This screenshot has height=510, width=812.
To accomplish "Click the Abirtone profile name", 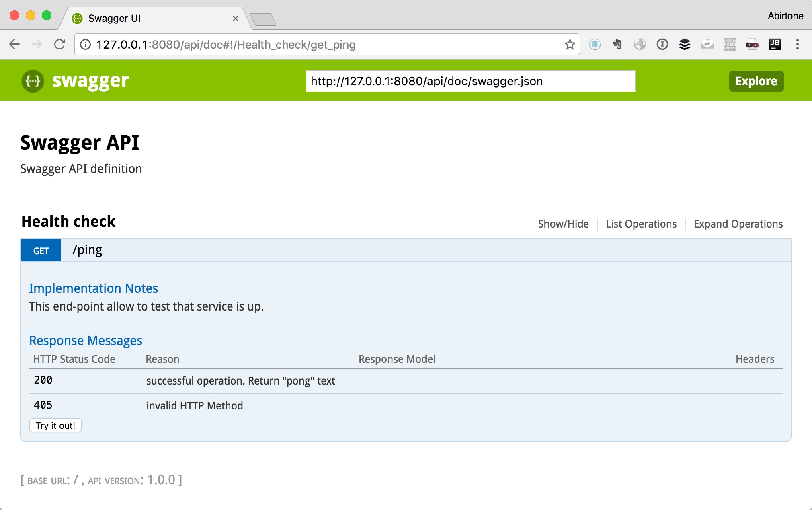I will [785, 16].
